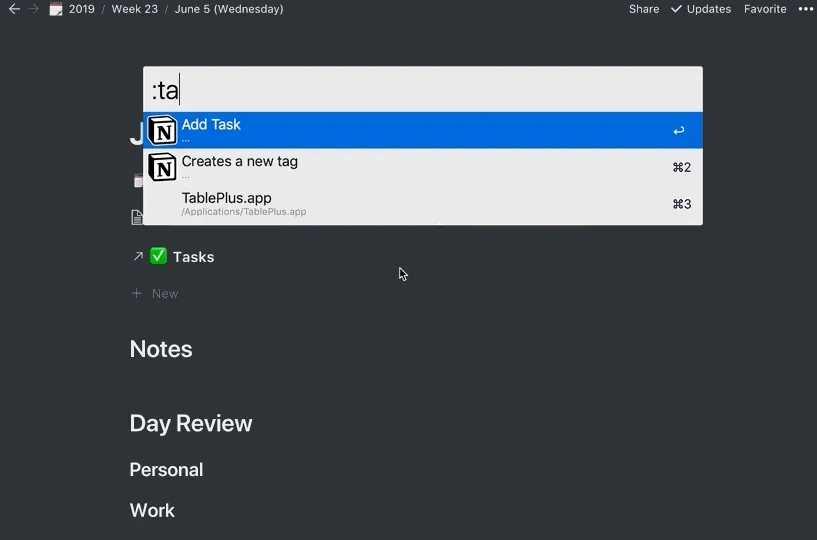Click the June 5 (Wednesday) breadcrumb
This screenshot has height=540, width=817.
click(229, 9)
